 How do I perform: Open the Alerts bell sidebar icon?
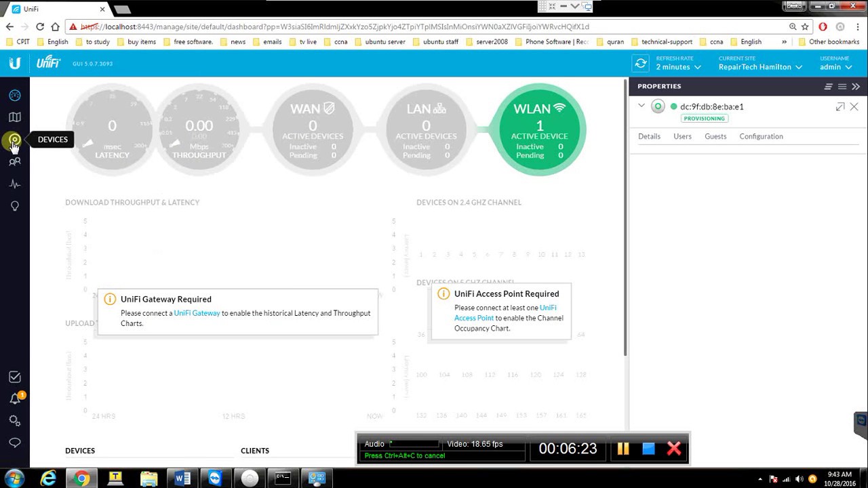15,399
